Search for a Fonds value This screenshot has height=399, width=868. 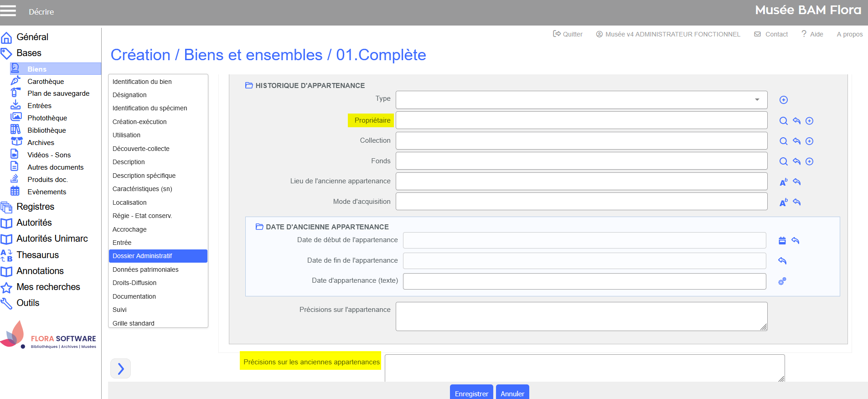coord(784,161)
